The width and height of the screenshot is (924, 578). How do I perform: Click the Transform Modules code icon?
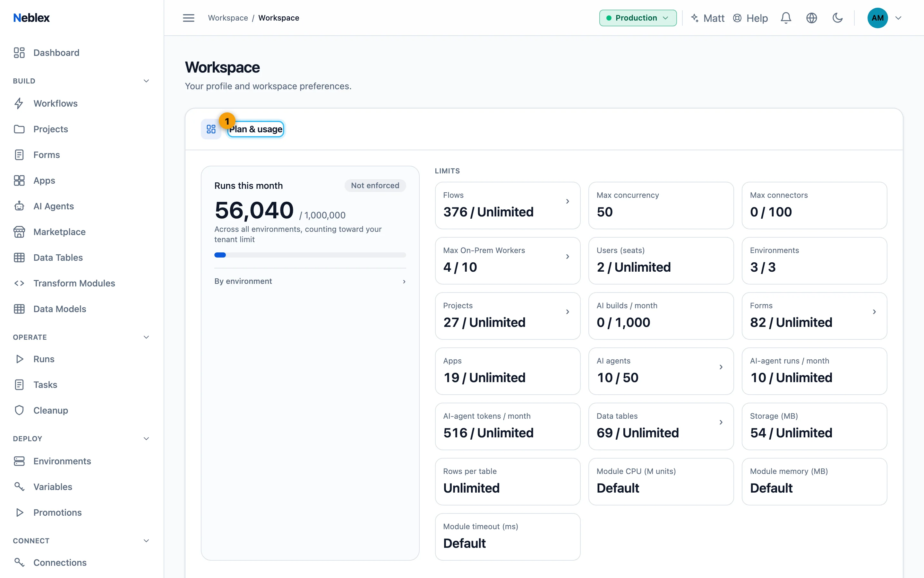click(x=19, y=283)
